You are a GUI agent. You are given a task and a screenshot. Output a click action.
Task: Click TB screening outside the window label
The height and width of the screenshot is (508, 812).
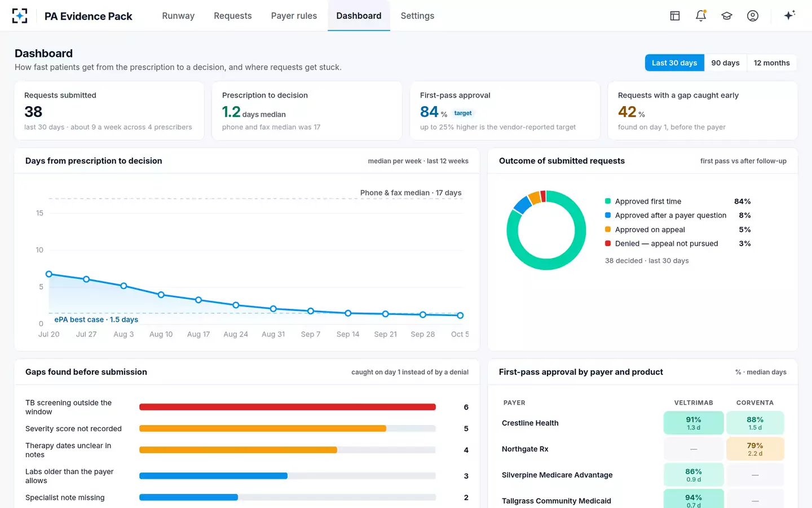click(68, 407)
